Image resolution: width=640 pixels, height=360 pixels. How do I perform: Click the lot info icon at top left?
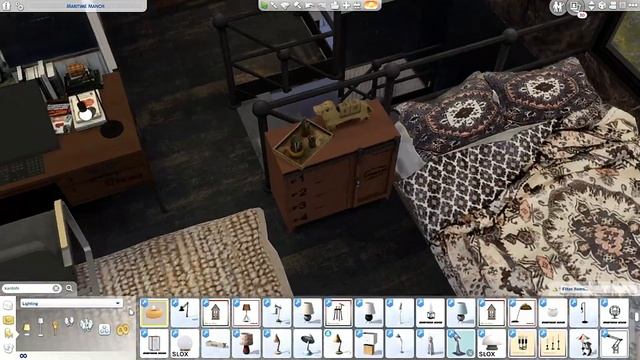(7, 6)
